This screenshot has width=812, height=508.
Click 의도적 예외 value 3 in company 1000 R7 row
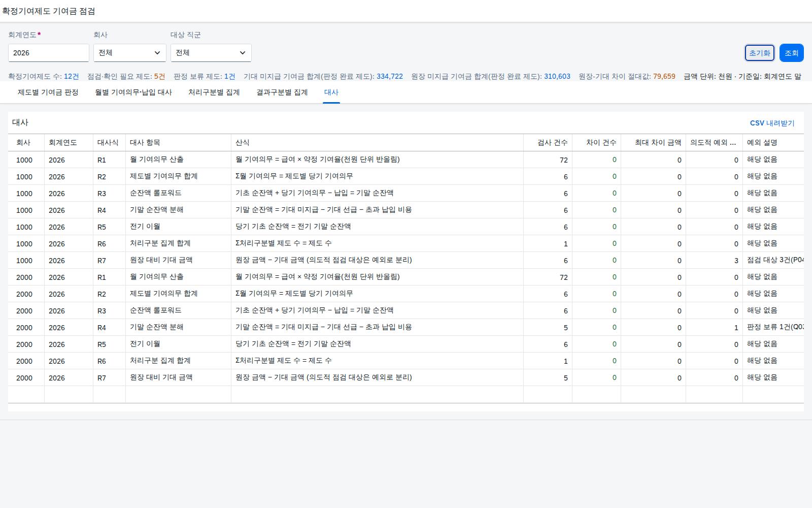736,261
